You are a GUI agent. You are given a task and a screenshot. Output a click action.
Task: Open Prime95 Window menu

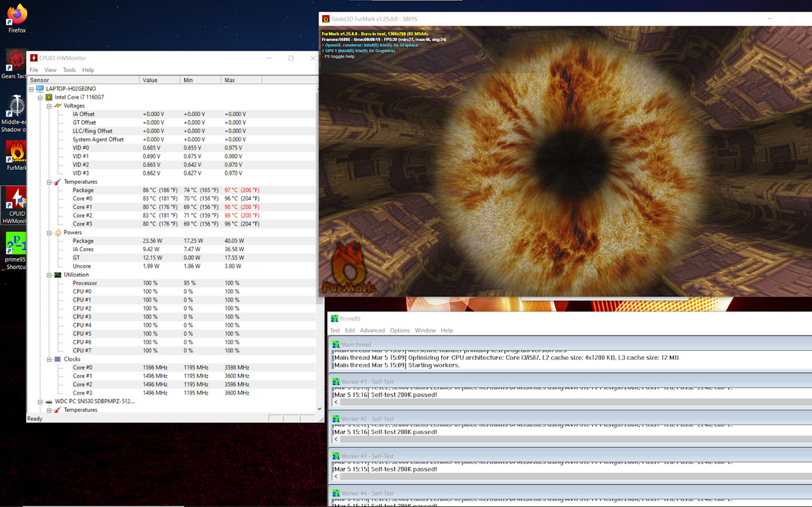pos(425,331)
